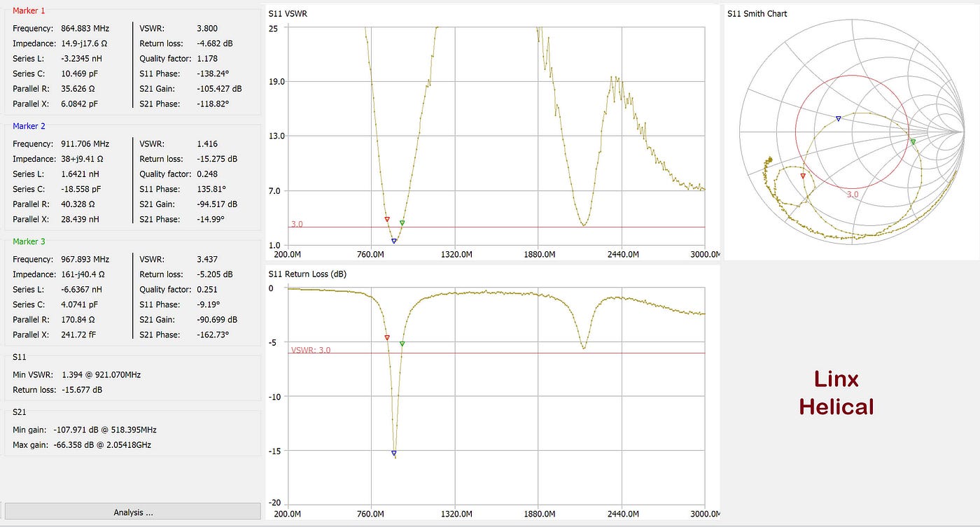Click the 1880.0M axis label under VSWR chart
This screenshot has width=980, height=527.
pyautogui.click(x=539, y=254)
